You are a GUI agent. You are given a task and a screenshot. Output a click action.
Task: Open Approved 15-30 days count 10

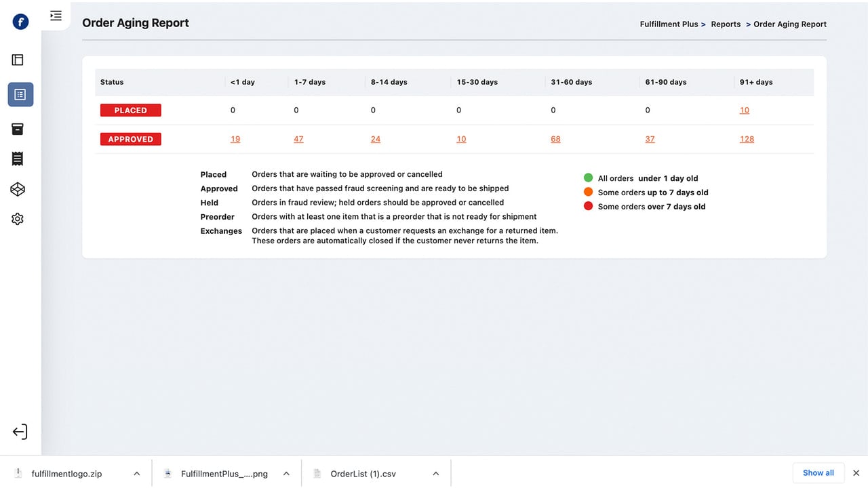[461, 139]
